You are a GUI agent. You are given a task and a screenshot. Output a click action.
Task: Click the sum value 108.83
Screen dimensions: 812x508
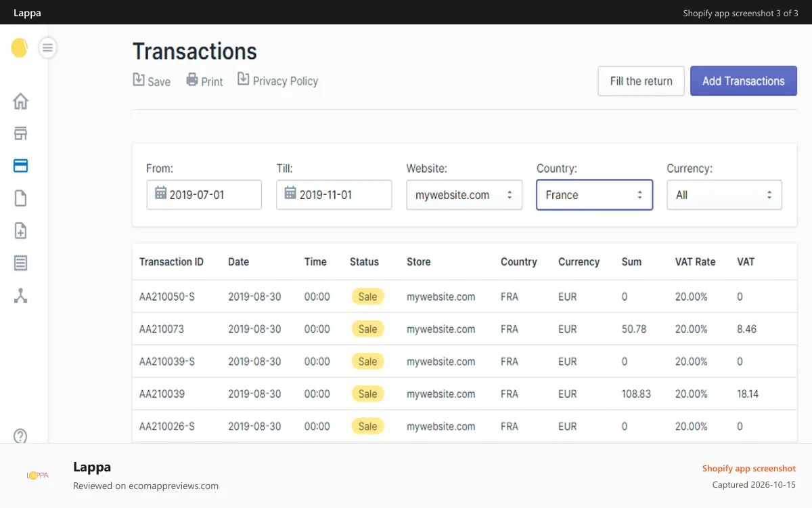coord(636,394)
